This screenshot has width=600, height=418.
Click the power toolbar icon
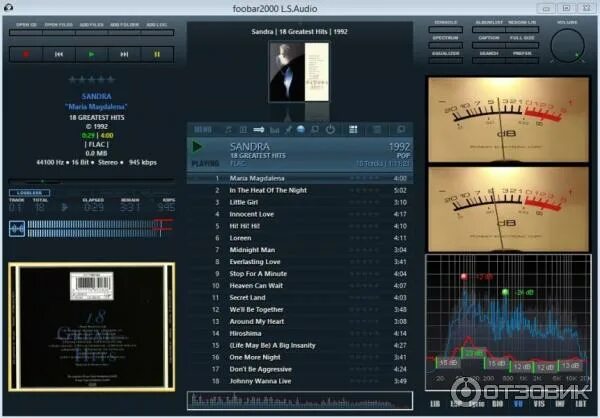[330, 130]
